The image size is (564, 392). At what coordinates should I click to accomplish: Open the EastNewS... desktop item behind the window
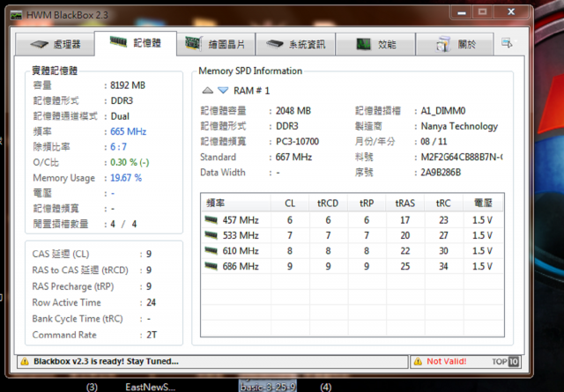point(151,387)
